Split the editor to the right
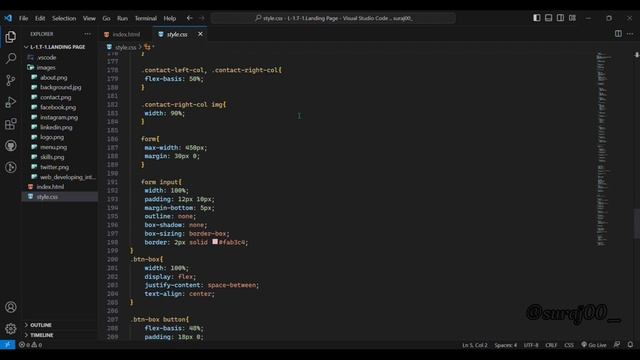This screenshot has height=360, width=640. [618, 34]
